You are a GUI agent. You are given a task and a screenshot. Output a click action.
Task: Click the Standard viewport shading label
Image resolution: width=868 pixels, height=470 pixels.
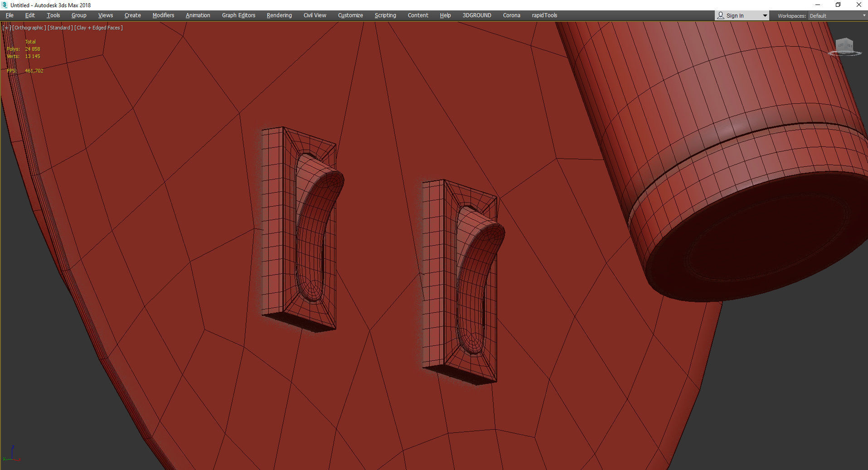(60, 28)
